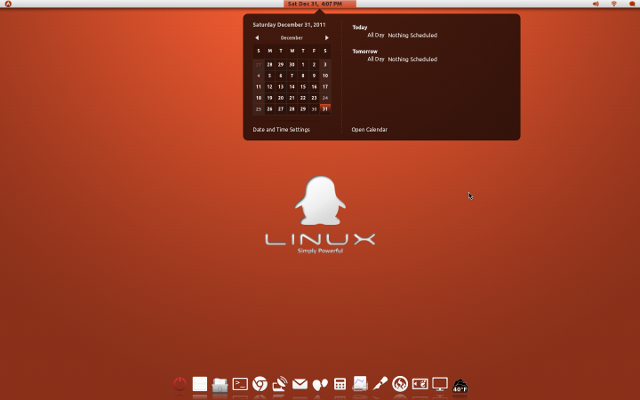Click the Activities logo in top-left corner

(x=8, y=4)
